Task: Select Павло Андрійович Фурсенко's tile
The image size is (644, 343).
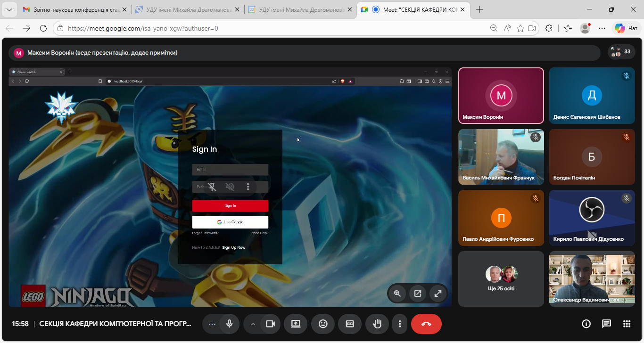Action: [x=501, y=218]
